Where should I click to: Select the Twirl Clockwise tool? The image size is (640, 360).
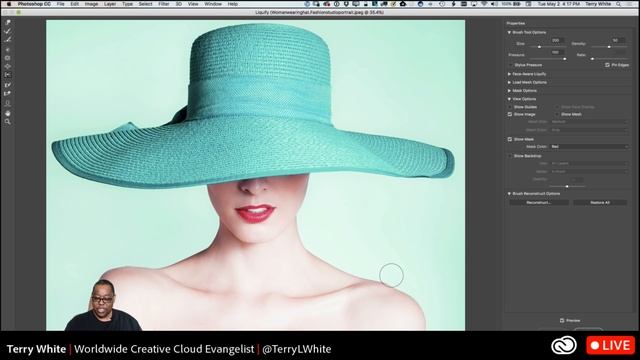8,49
